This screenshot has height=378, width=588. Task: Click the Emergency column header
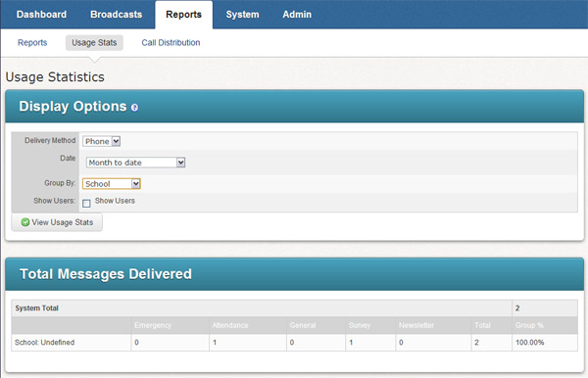coord(153,325)
